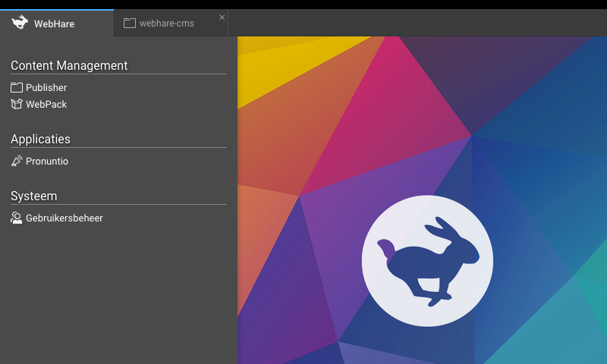Switch to the WebHare tab
This screenshot has height=364, width=607.
point(54,24)
